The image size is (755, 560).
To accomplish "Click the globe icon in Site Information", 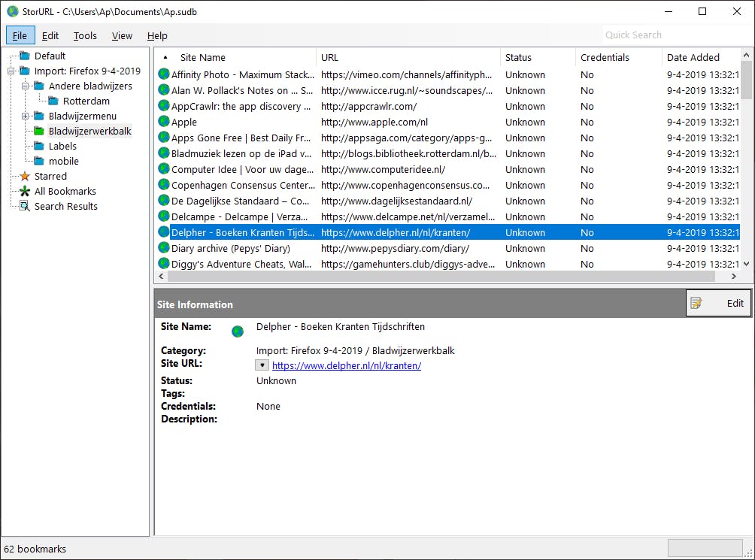I will click(x=238, y=331).
